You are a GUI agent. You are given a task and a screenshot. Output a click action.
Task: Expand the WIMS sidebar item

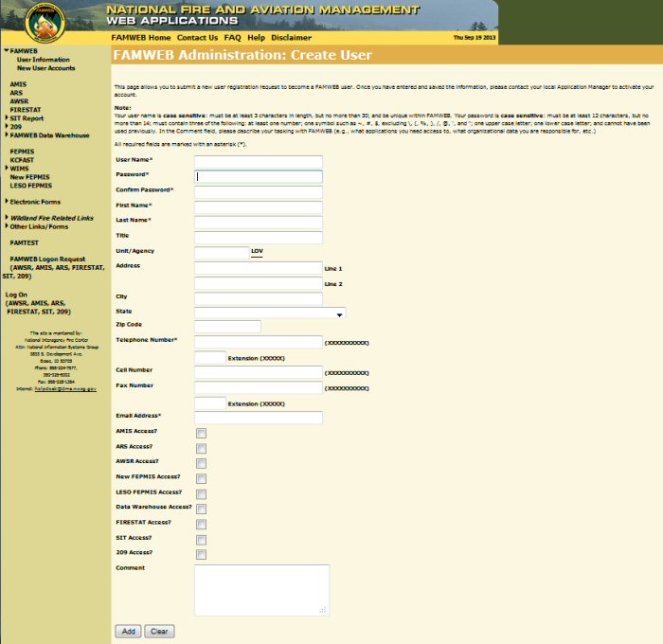click(x=7, y=168)
